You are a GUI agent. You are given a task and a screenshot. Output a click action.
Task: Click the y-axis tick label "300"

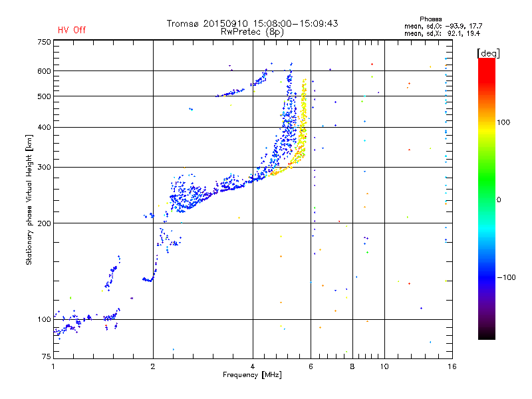click(44, 168)
